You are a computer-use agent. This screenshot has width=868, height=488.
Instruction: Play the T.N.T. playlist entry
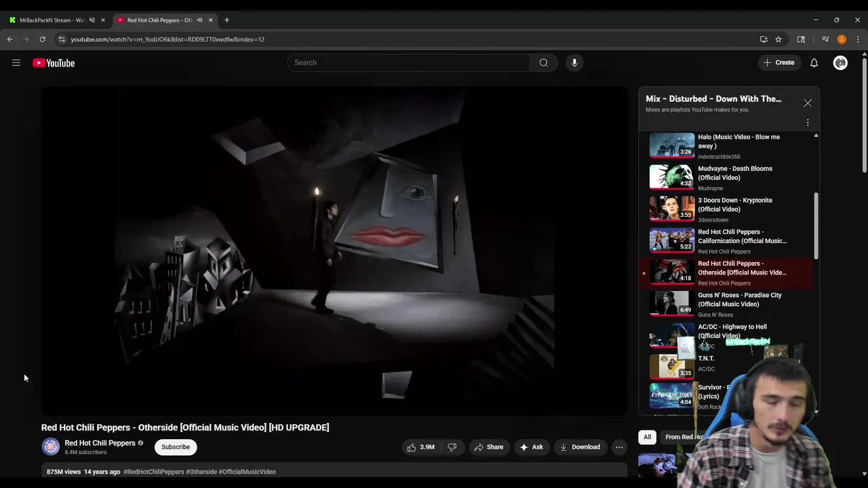pos(726,366)
